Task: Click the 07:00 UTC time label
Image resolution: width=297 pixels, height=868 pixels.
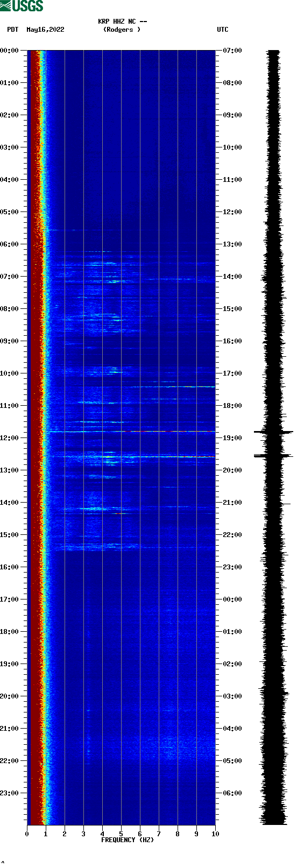Action: (232, 51)
